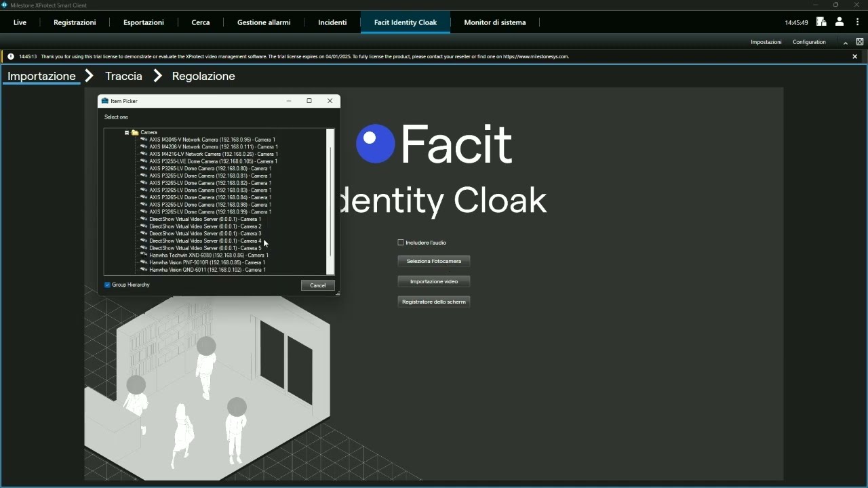Open the Incidenti tab

(332, 22)
